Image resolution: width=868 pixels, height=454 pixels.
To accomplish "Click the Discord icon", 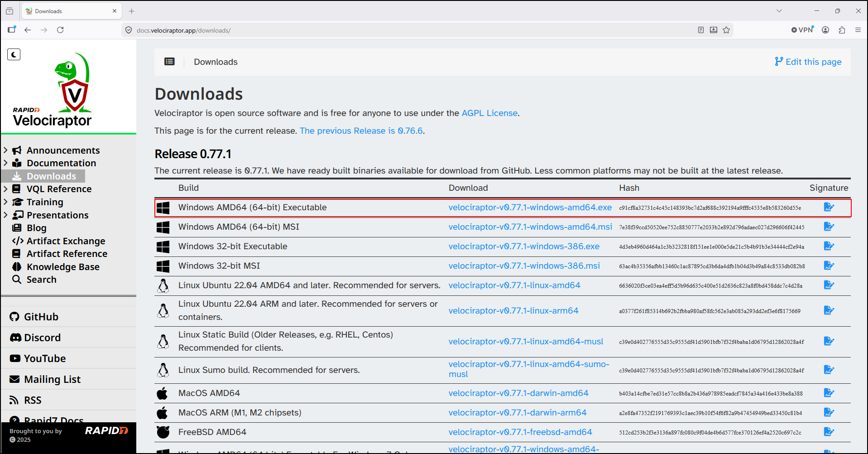I will coord(15,338).
